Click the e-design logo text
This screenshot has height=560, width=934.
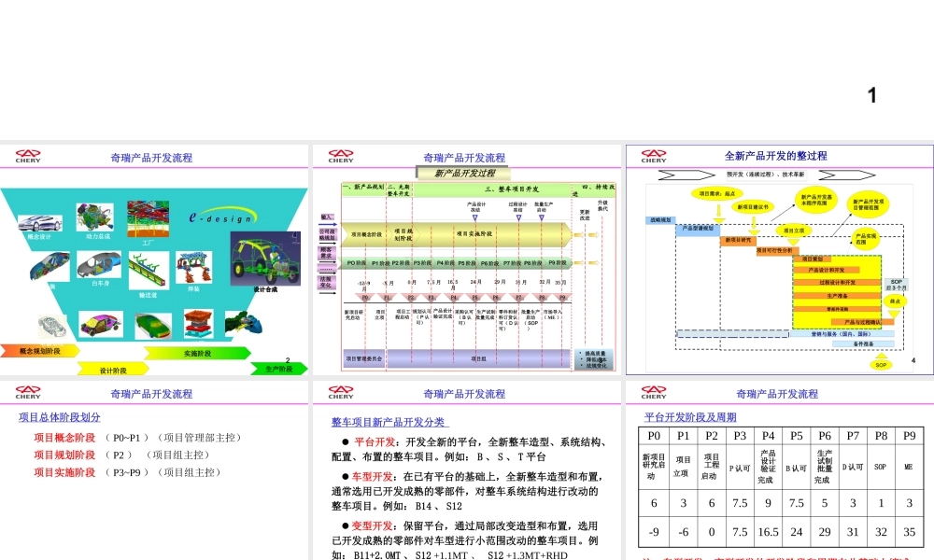[x=223, y=217]
